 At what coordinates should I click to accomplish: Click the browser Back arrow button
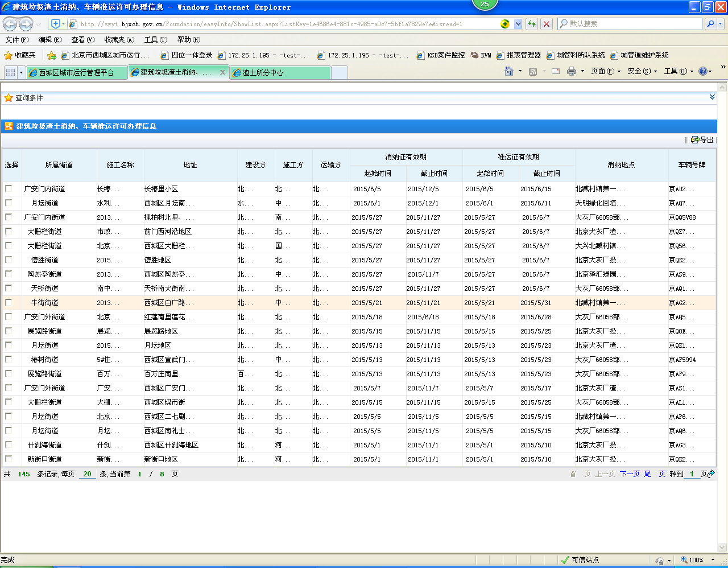pyautogui.click(x=10, y=24)
